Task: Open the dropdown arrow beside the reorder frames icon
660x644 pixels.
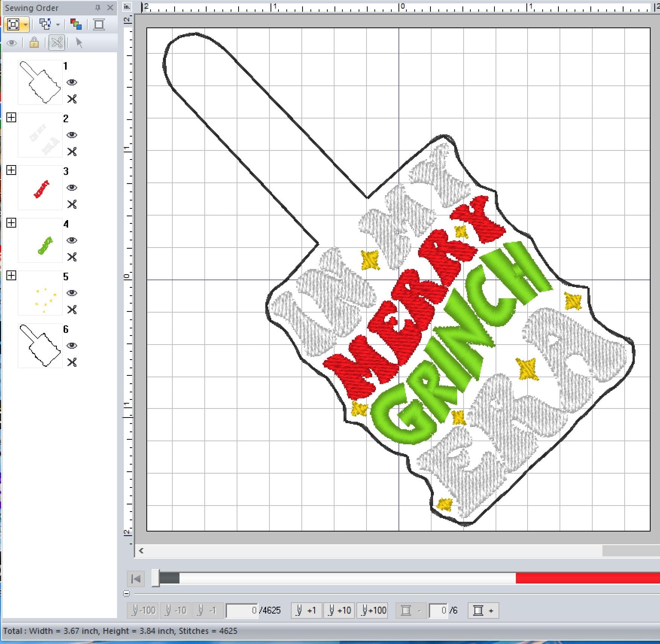Action: point(58,25)
